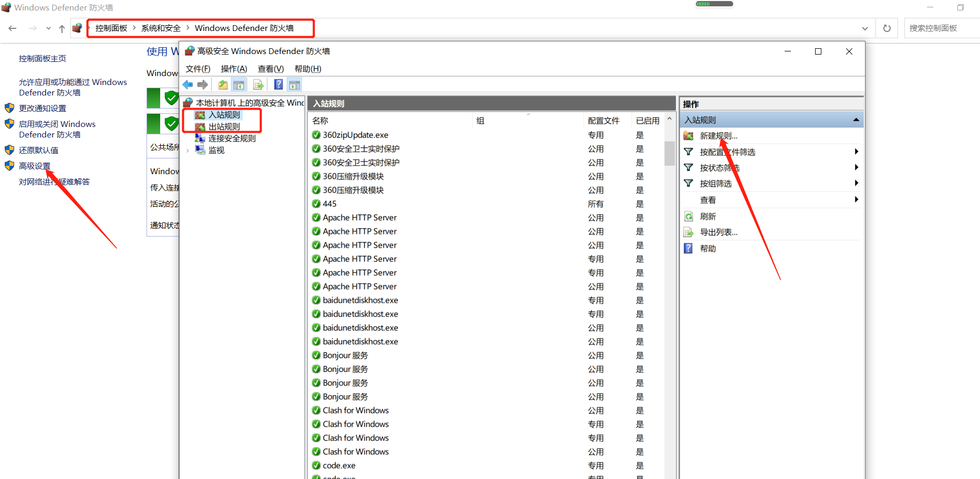
Task: Open the recent locations dropdown arrow
Action: (x=48, y=28)
